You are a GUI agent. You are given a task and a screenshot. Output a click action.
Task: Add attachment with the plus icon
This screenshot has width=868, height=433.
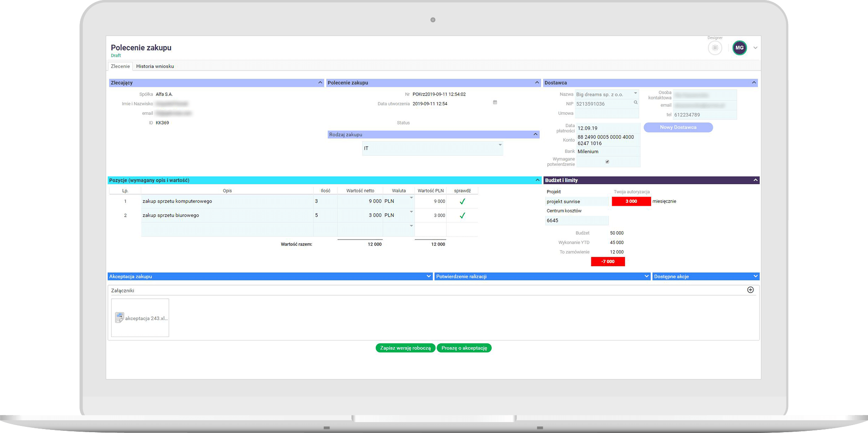point(750,290)
